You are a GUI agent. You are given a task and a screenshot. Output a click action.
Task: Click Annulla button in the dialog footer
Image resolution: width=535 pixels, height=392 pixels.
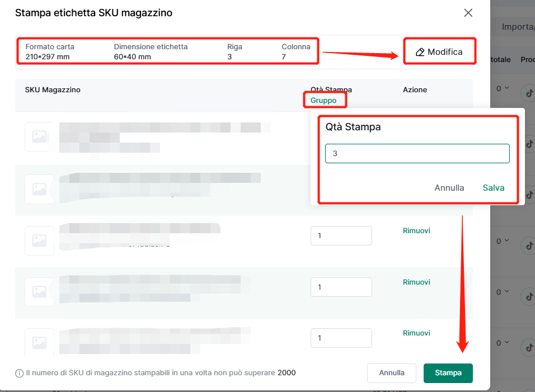[x=392, y=373]
